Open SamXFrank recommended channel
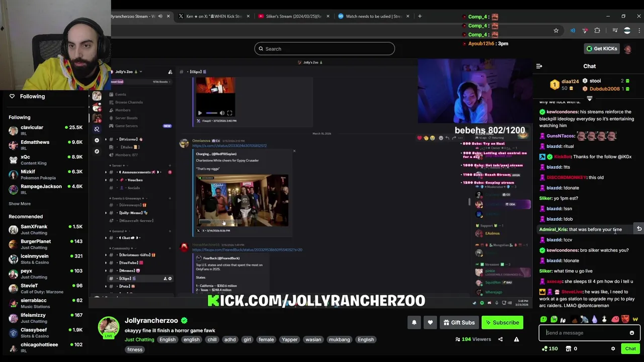 [45, 229]
